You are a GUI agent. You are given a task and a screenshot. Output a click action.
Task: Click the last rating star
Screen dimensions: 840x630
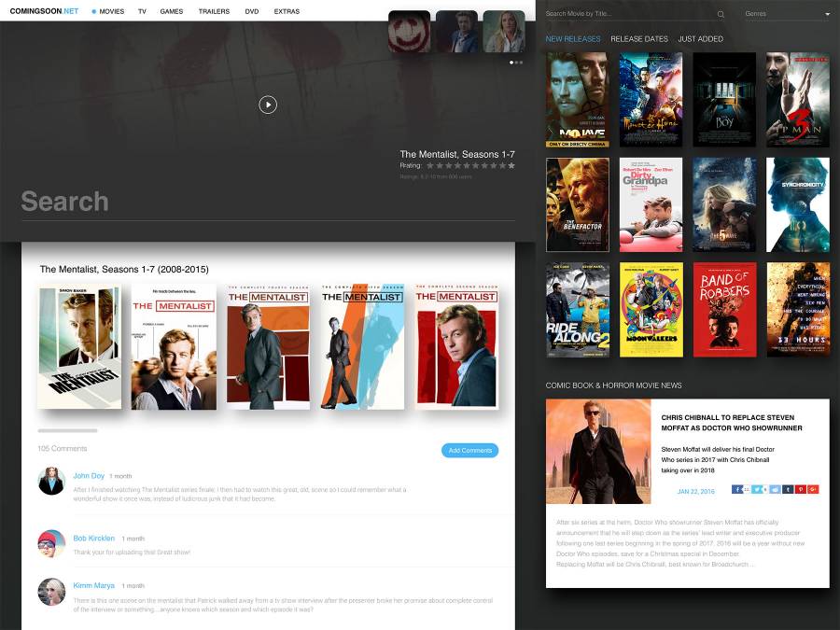pyautogui.click(x=511, y=165)
